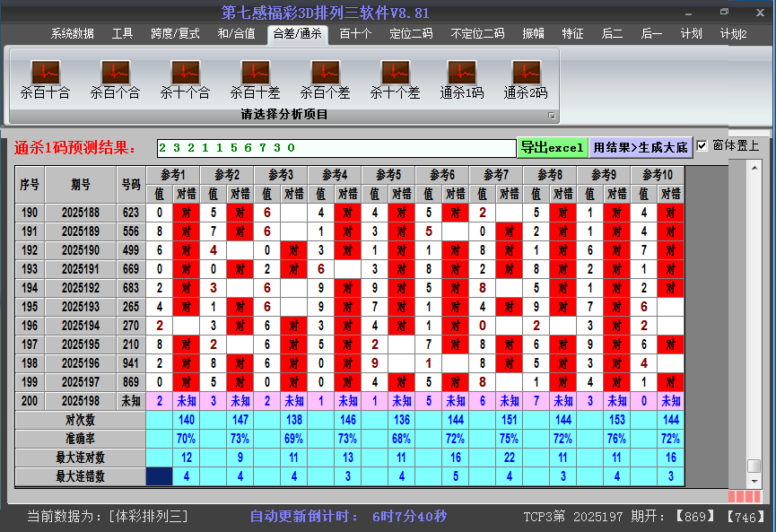
Task: Click the 最大连错数 row label
Action: point(80,476)
